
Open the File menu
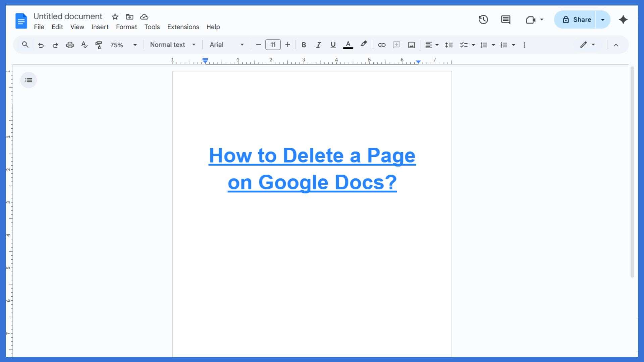pos(39,27)
